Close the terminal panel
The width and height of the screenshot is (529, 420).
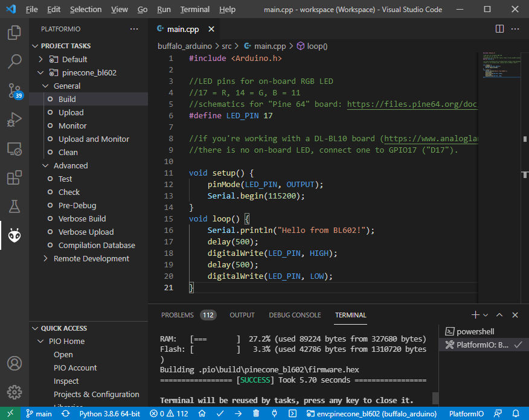pyautogui.click(x=515, y=315)
